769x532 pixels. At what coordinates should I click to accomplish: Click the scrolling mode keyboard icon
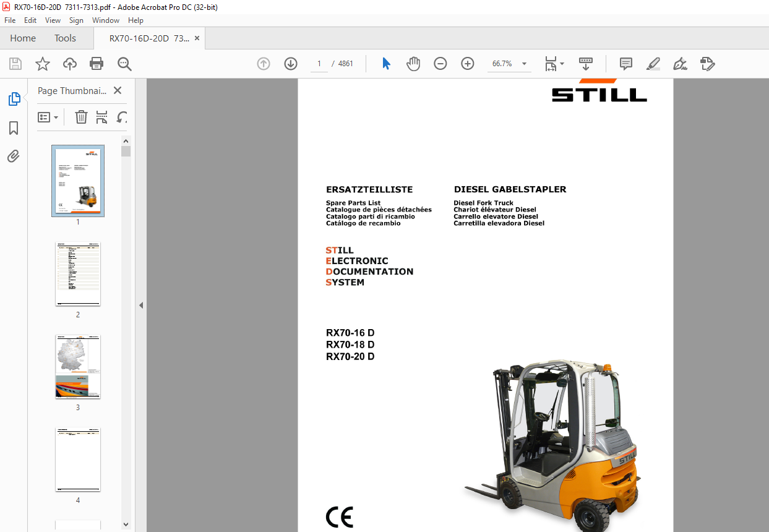point(585,64)
